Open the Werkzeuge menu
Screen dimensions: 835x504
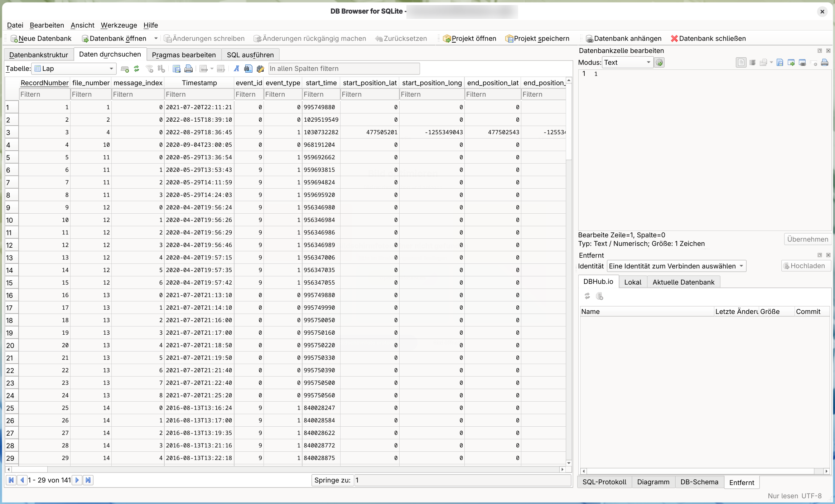pyautogui.click(x=119, y=25)
